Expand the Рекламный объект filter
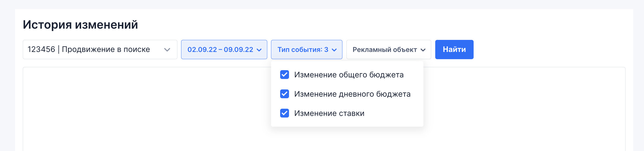The image size is (644, 151). (389, 50)
